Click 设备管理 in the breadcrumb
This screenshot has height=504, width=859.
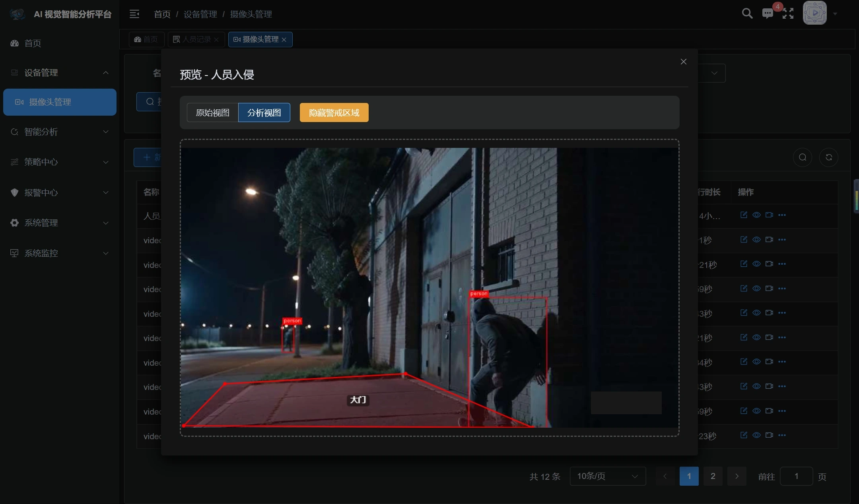pyautogui.click(x=200, y=14)
